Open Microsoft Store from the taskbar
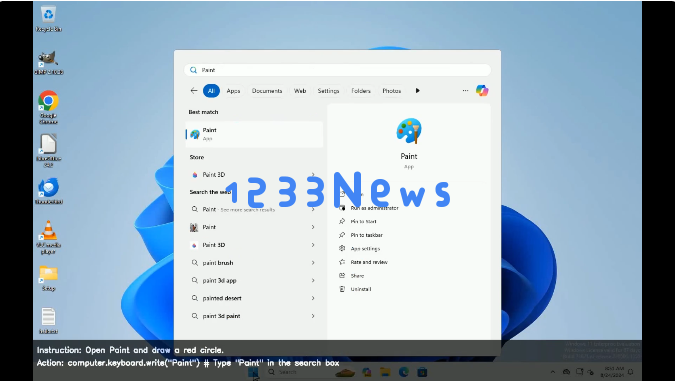Image resolution: width=675 pixels, height=381 pixels. pyautogui.click(x=422, y=372)
